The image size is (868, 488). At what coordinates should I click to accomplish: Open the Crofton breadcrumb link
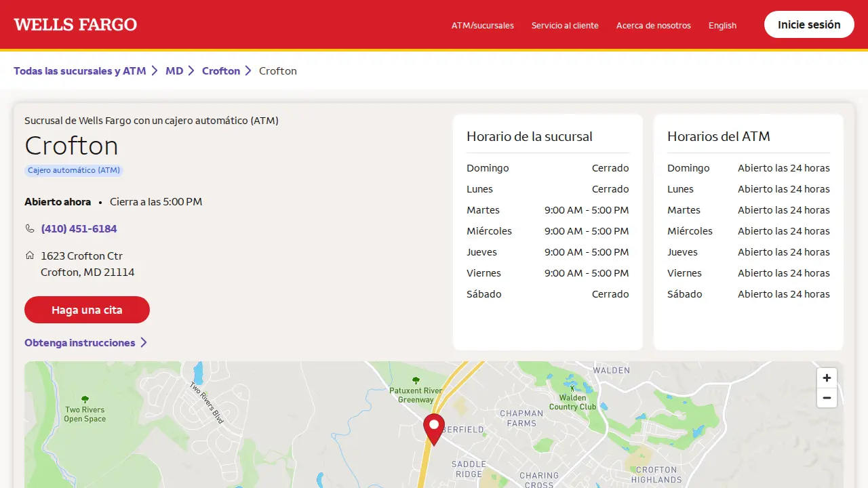tap(221, 70)
